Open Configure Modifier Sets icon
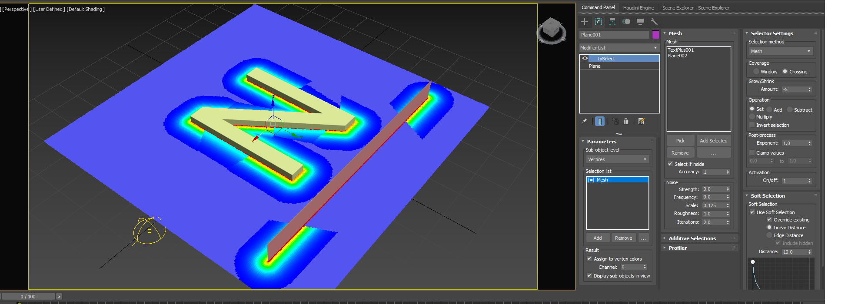The height and width of the screenshot is (304, 868). click(x=641, y=121)
